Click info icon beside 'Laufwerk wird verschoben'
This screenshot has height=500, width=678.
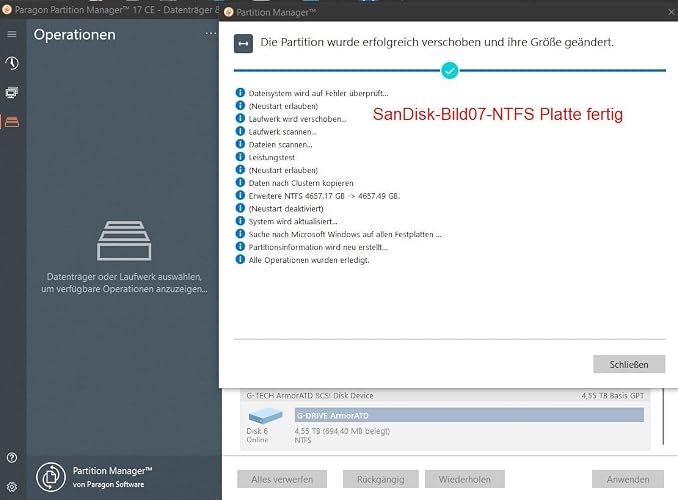[x=240, y=118]
